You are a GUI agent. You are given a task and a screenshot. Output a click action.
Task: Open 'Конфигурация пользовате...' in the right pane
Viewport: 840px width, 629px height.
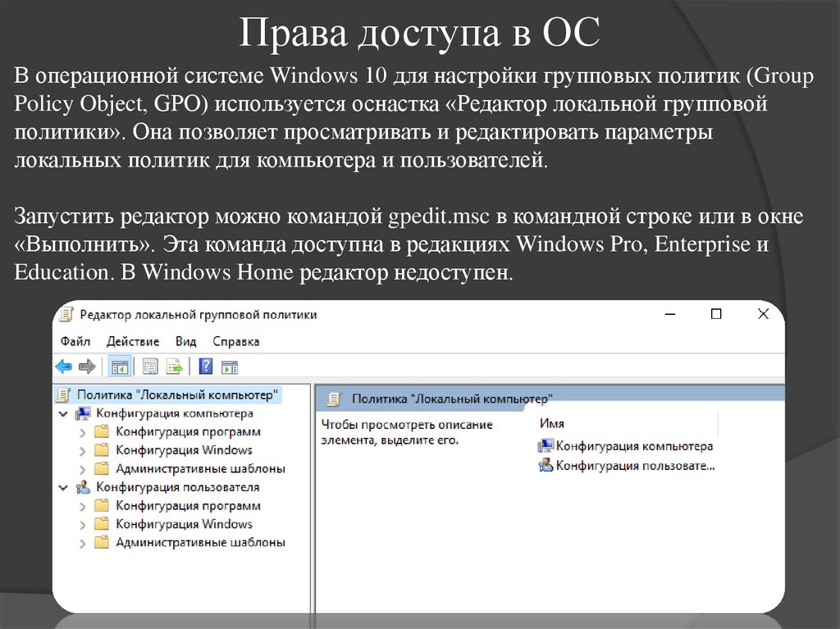pos(633,464)
